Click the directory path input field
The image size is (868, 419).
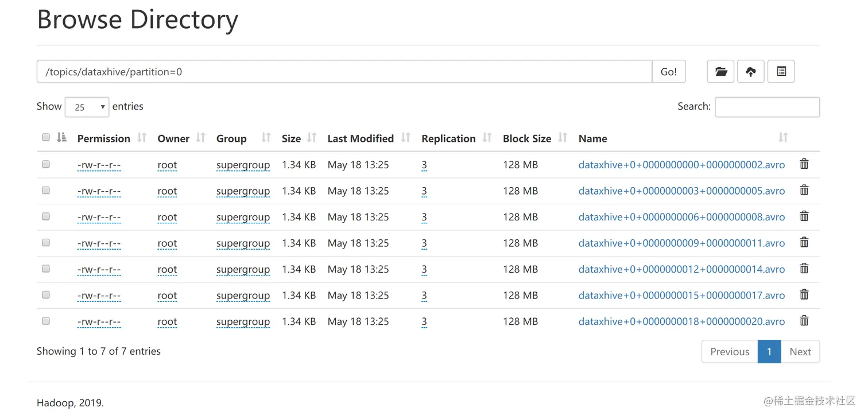[x=344, y=72]
